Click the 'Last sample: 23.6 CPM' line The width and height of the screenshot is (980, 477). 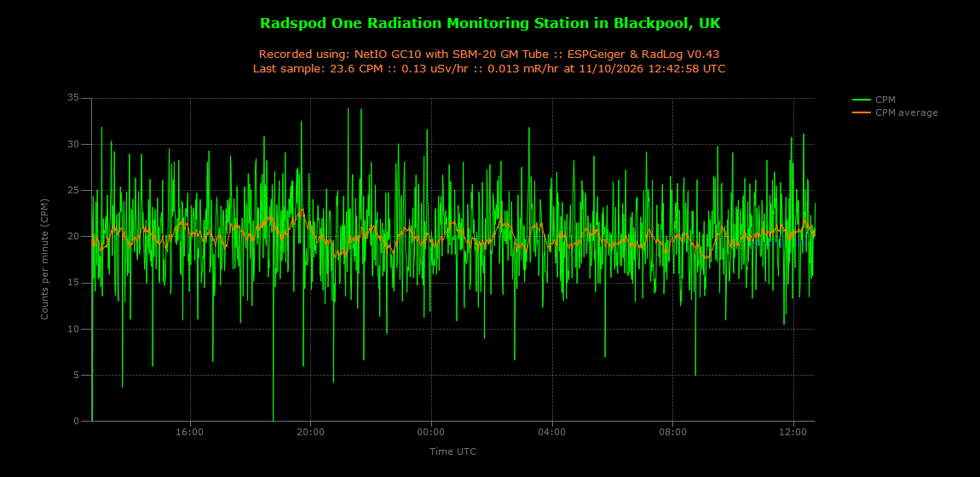tap(490, 69)
